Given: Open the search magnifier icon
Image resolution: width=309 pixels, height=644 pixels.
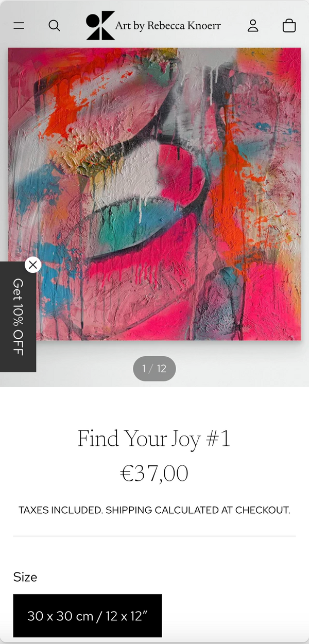Looking at the screenshot, I should click(54, 25).
